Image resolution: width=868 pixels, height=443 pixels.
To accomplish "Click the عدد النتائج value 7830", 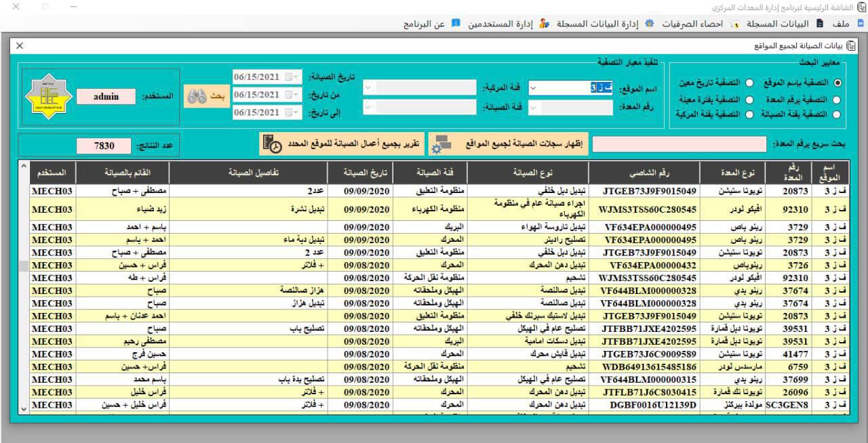I will coord(104,146).
